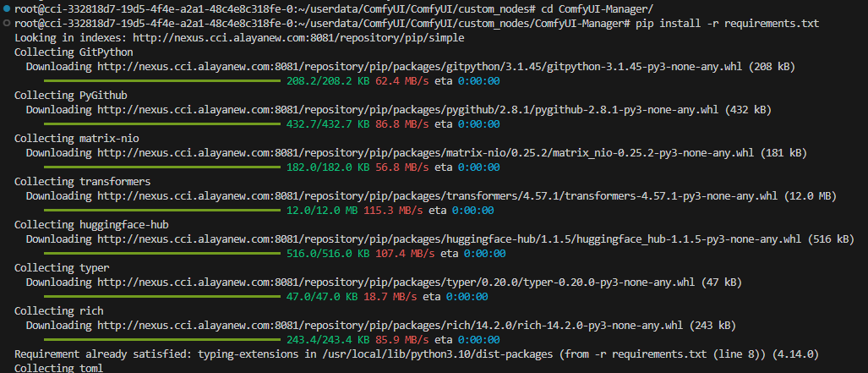Click the '18.7 MB/s' download speed
868x373 pixels.
click(390, 297)
